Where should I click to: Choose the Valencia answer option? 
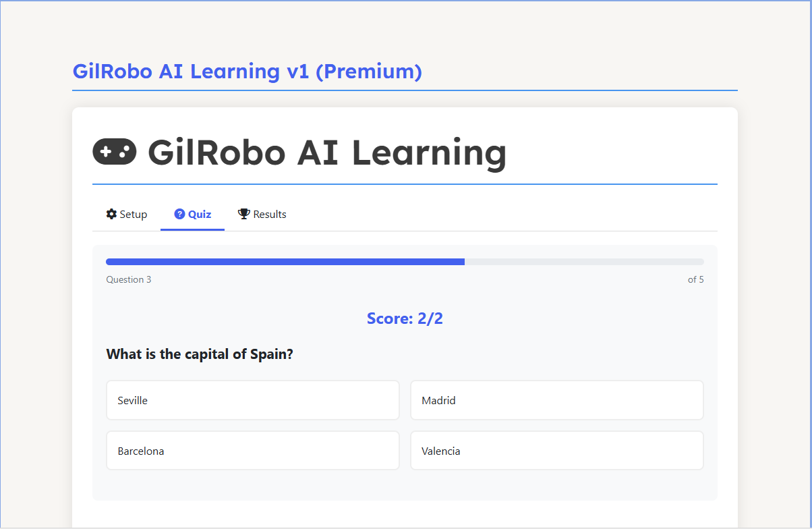point(556,451)
